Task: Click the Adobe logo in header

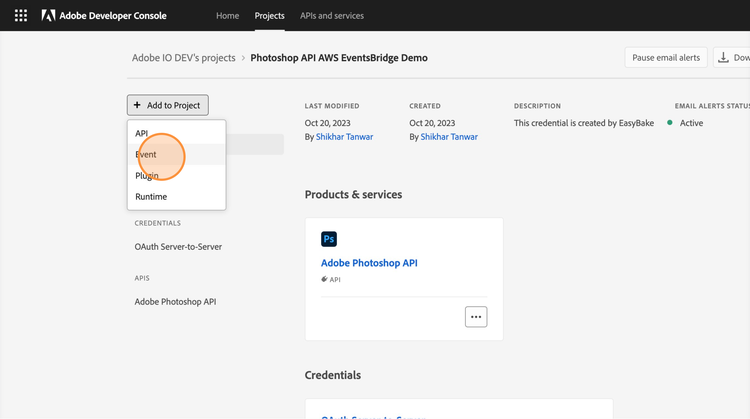Action: (48, 16)
